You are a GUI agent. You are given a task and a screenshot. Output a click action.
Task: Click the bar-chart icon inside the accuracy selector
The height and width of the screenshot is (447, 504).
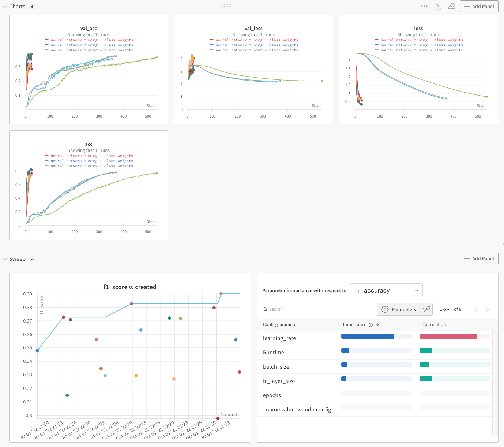coord(358,290)
